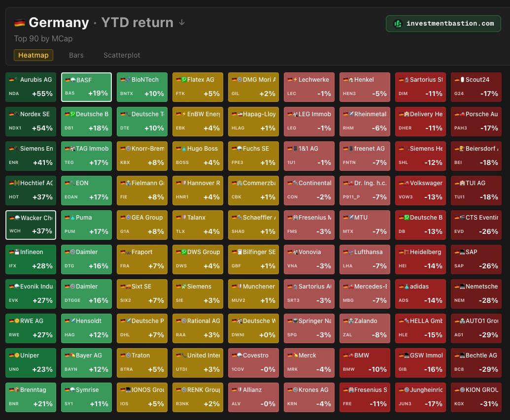The height and width of the screenshot is (420, 510).
Task: Click the Volkswagen car icon
Action: click(x=407, y=183)
